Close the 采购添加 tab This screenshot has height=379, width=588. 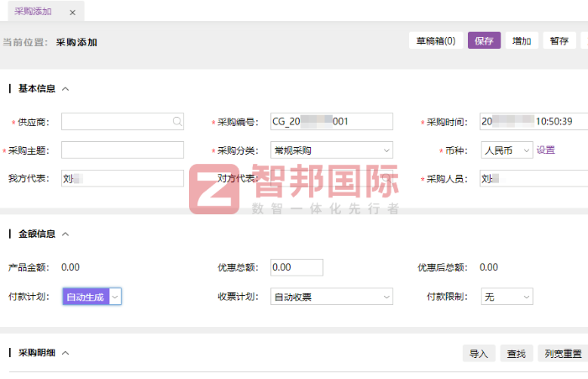tap(72, 13)
